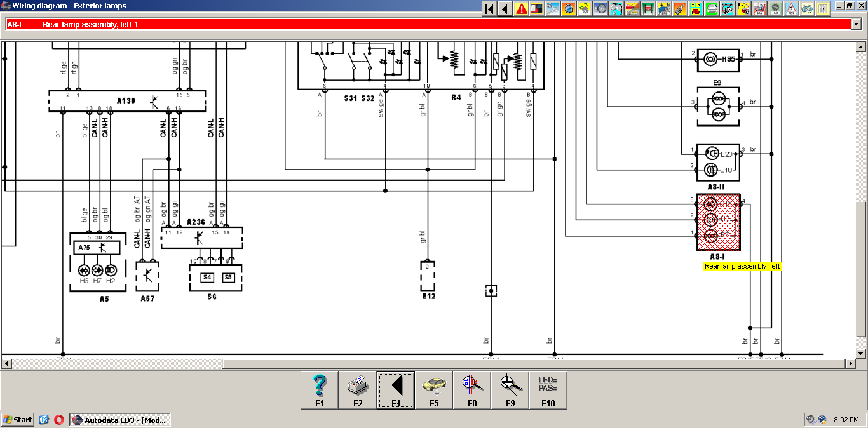Launch Opera from the quick launch bar
This screenshot has width=868, height=428.
tap(58, 420)
